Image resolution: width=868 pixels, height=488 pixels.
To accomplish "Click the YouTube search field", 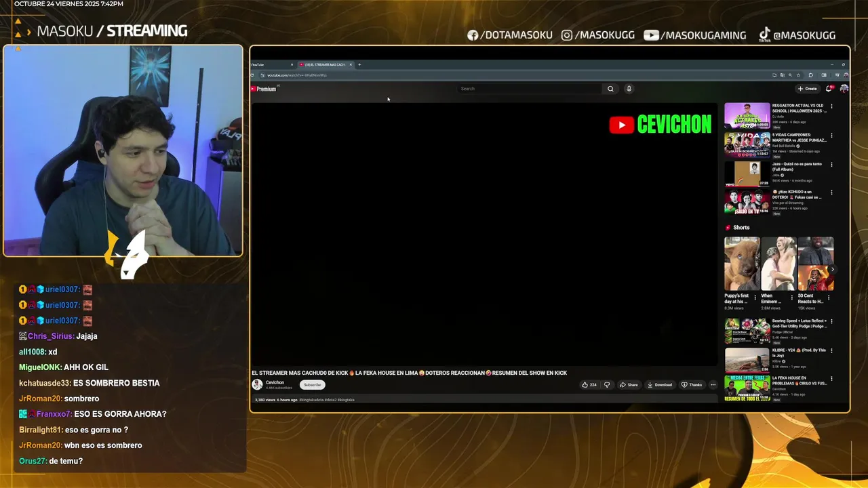I will [529, 89].
